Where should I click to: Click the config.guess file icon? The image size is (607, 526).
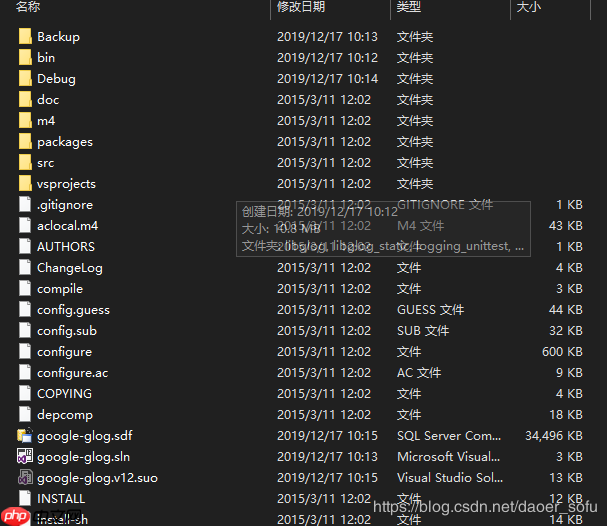pyautogui.click(x=25, y=309)
